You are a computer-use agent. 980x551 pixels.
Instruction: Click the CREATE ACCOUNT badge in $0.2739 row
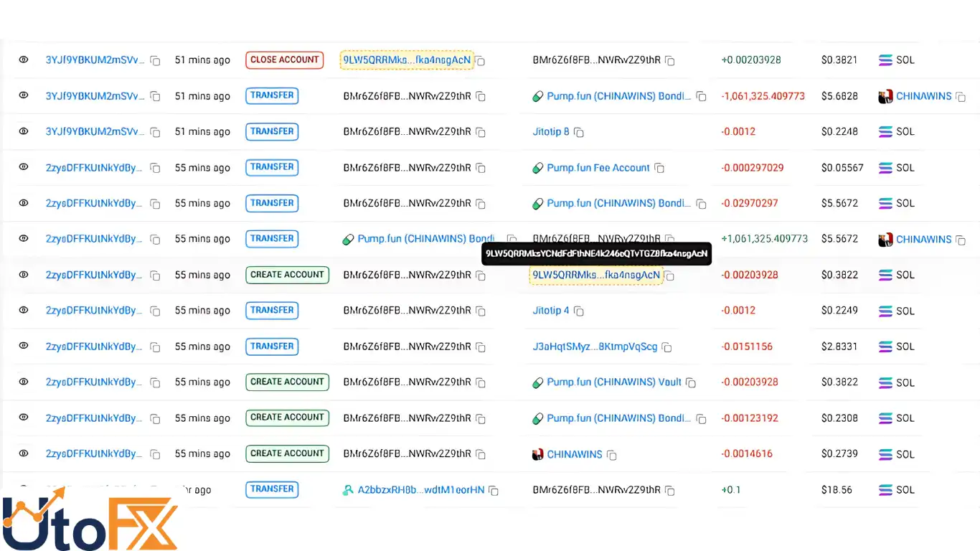(x=287, y=453)
